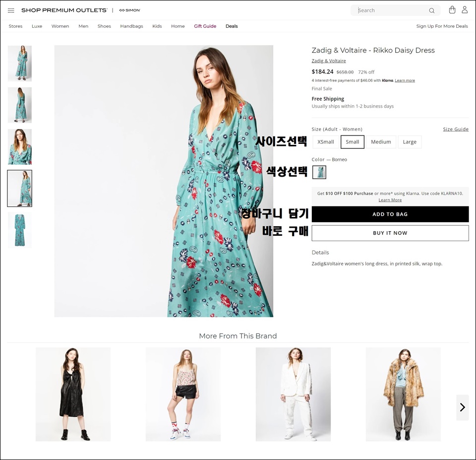Choose the Borneo color swatch
The image size is (476, 460).
[x=319, y=172]
